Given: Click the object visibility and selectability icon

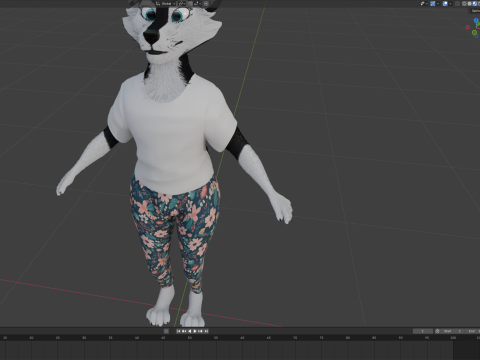Looking at the screenshot, I should (422, 3).
